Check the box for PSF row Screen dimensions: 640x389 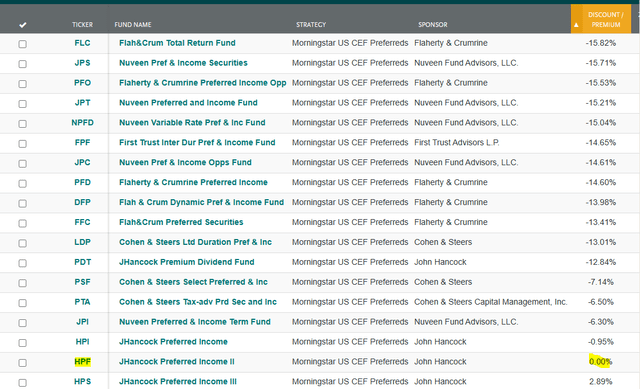pos(22,283)
